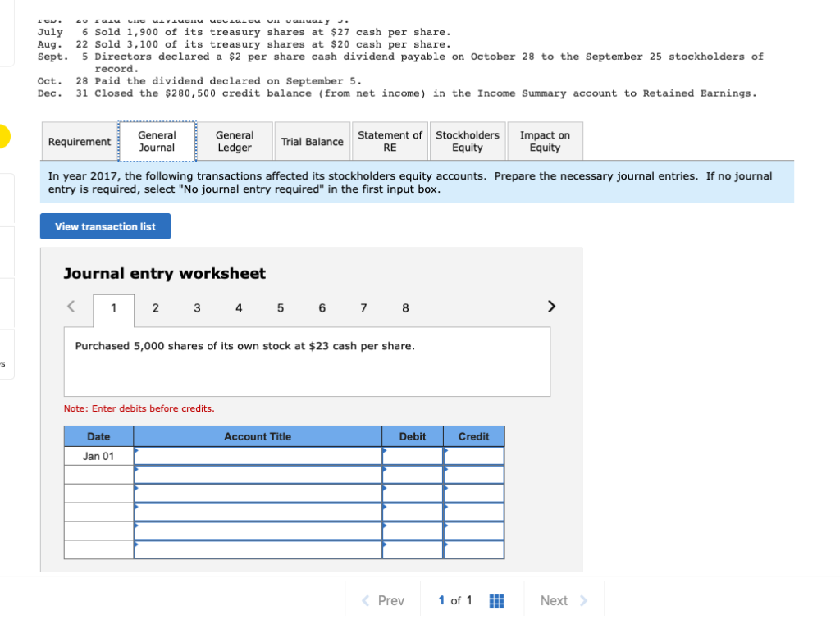Click the Credit field in Jan 01 row
The width and height of the screenshot is (840, 624).
click(x=474, y=457)
